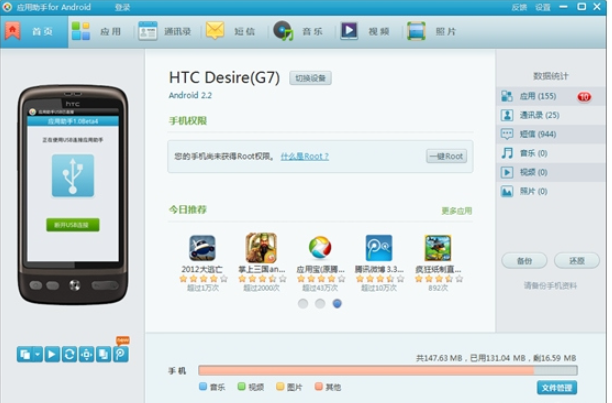
Task: Select 短信 (944) in data statistics
Action: 551,134
